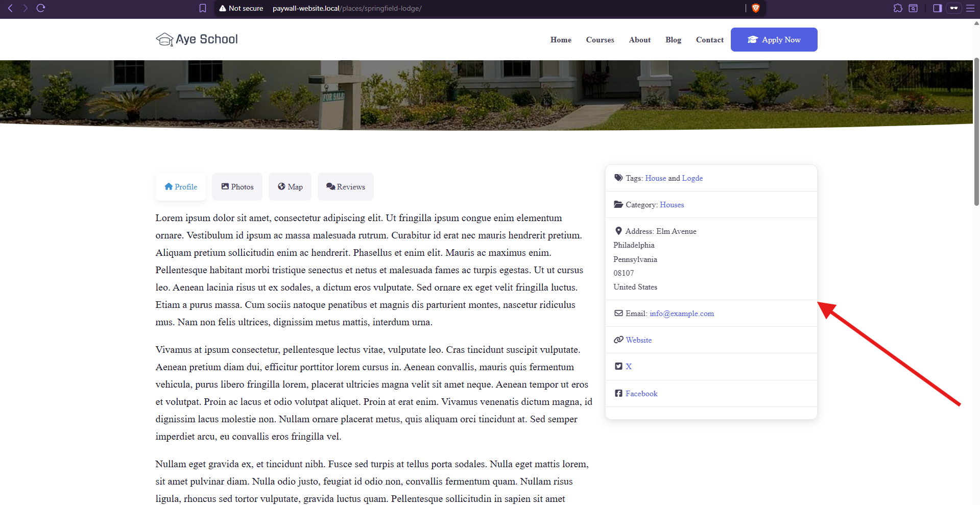
Task: Open the About navigation link
Action: [x=639, y=40]
